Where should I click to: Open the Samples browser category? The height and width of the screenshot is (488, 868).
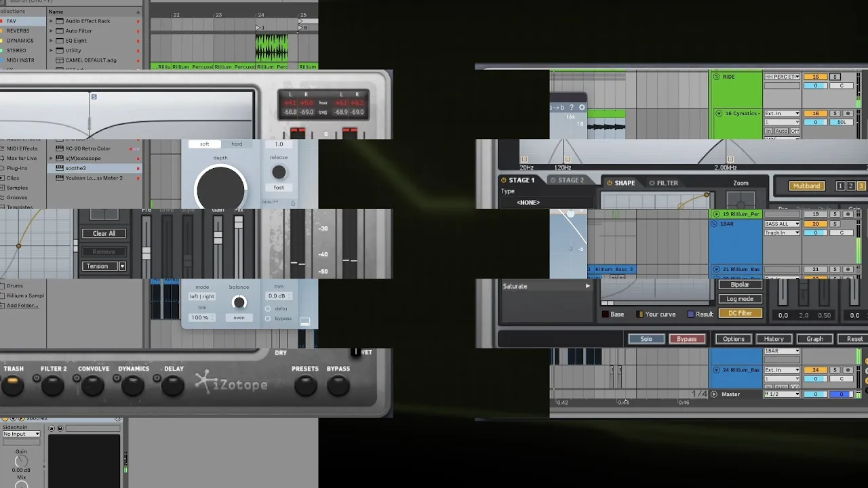pyautogui.click(x=17, y=188)
